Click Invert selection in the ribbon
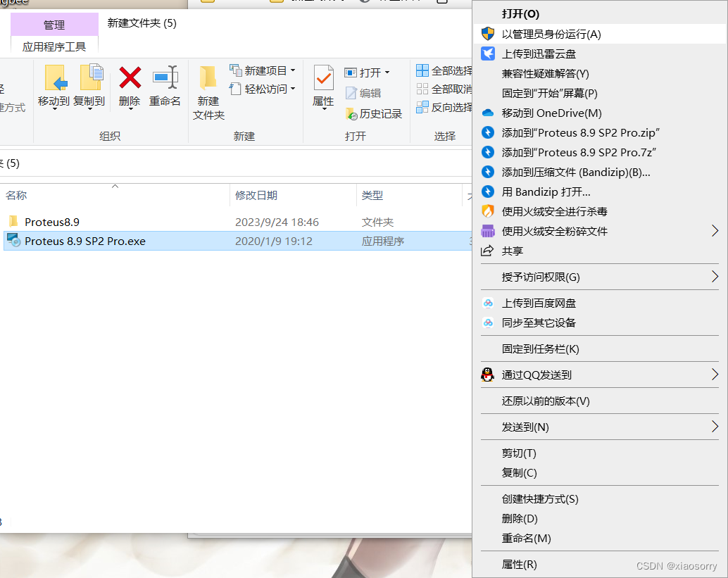The image size is (728, 578). click(x=444, y=107)
